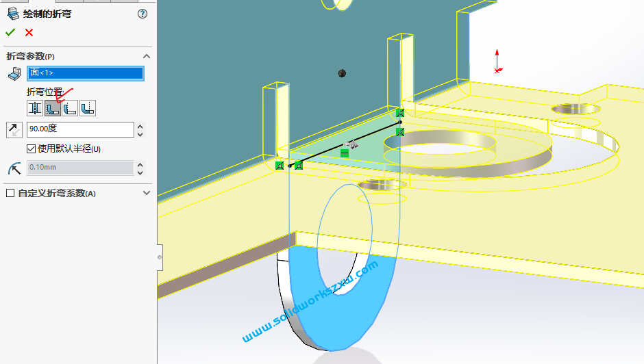
Task: Select the black point on the teal face
Action: tap(342, 73)
